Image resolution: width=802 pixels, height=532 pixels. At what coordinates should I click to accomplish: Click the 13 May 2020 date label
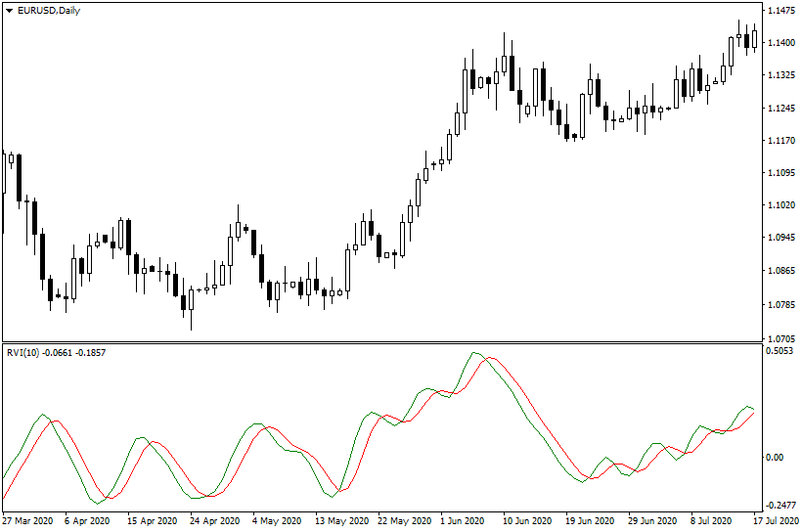click(x=342, y=521)
